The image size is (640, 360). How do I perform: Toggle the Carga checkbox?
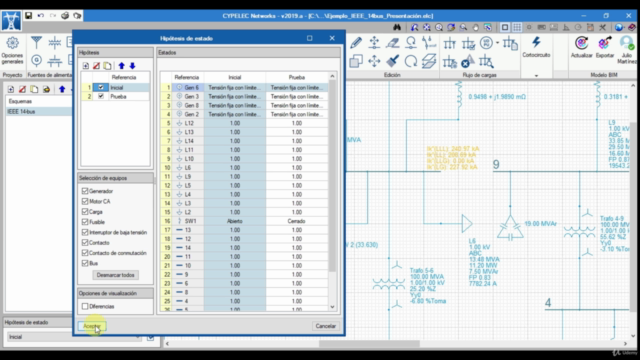click(85, 212)
